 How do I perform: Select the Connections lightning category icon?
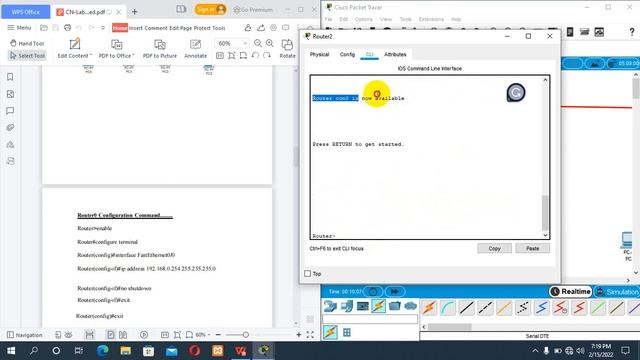(378, 306)
